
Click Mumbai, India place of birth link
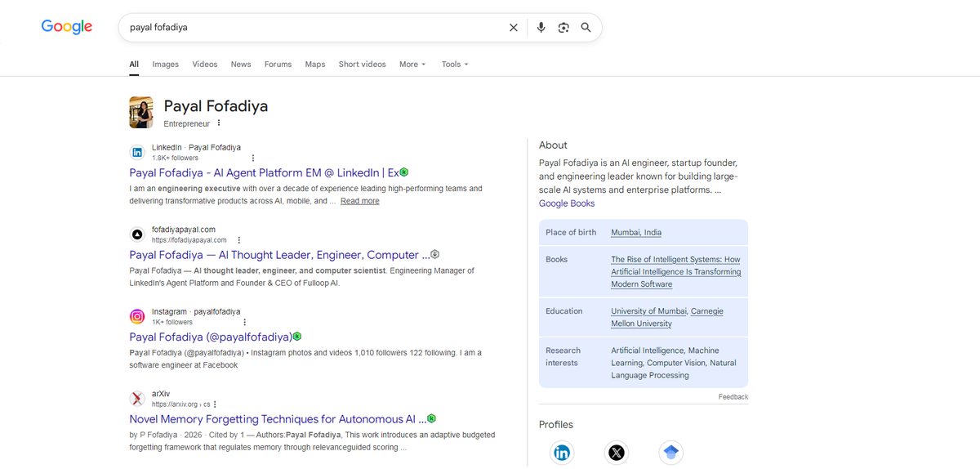point(636,233)
